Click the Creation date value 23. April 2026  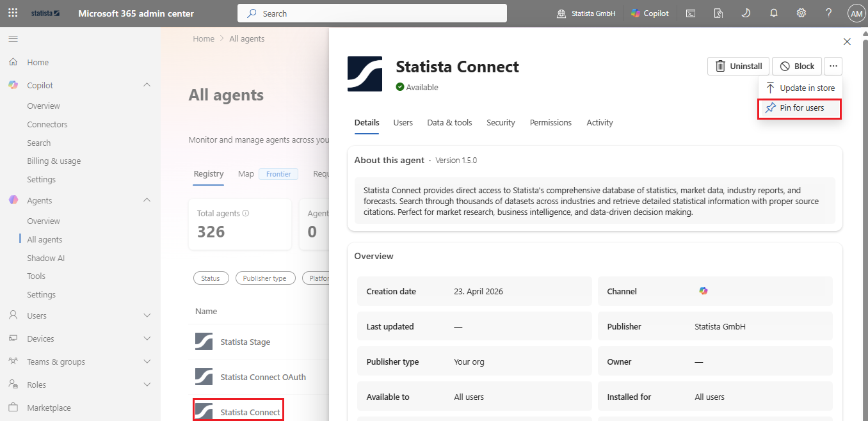tap(479, 291)
